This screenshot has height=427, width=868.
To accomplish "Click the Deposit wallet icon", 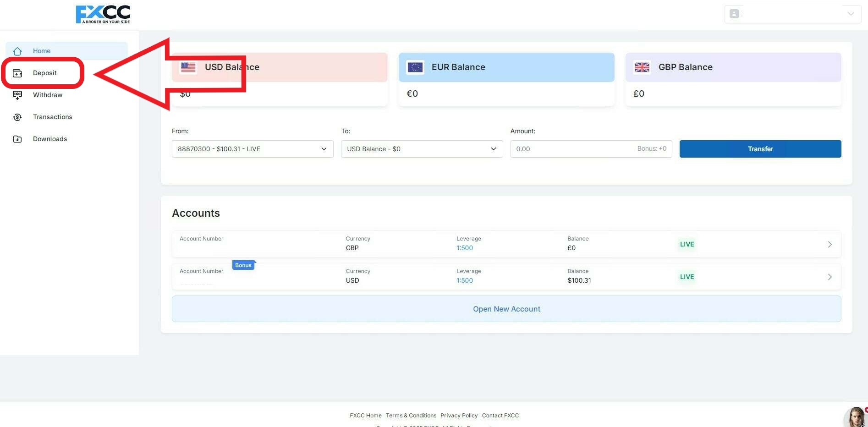I will [x=17, y=73].
